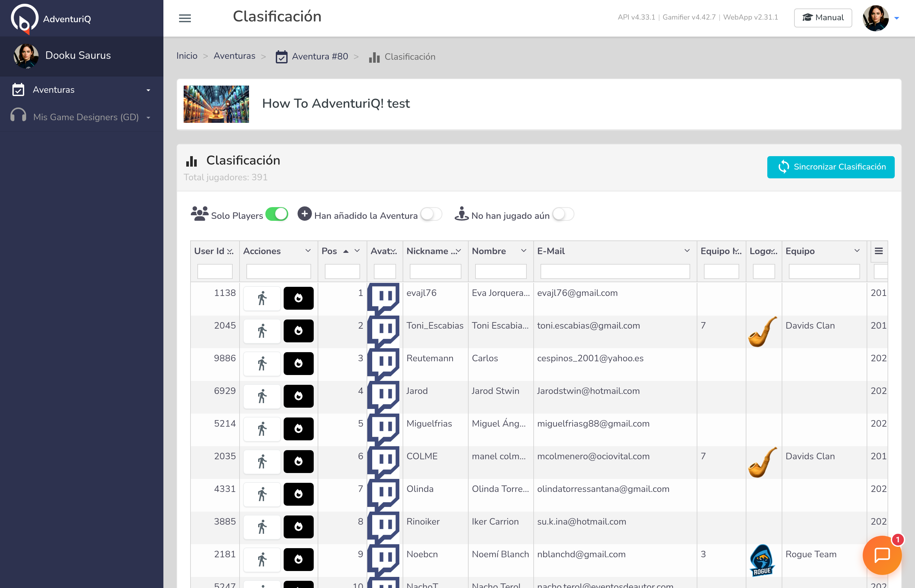Screen dimensions: 915x588
Task: Click the walking person action for Miguelfrias
Action: 262,429
